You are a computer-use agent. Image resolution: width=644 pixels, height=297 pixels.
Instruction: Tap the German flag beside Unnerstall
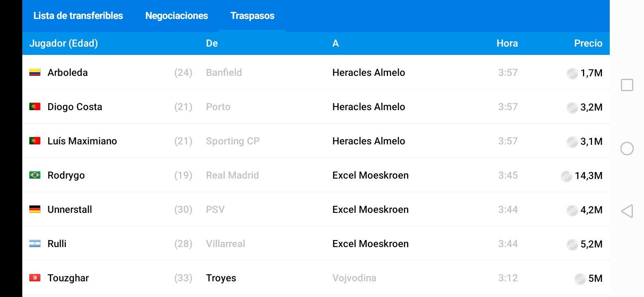point(35,210)
